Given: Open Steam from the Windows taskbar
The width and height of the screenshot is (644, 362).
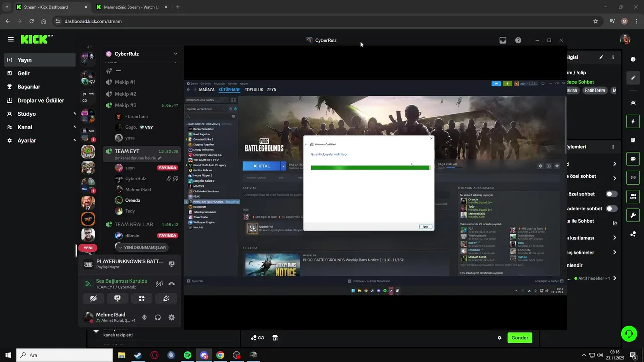Looking at the screenshot, I should click(137, 355).
